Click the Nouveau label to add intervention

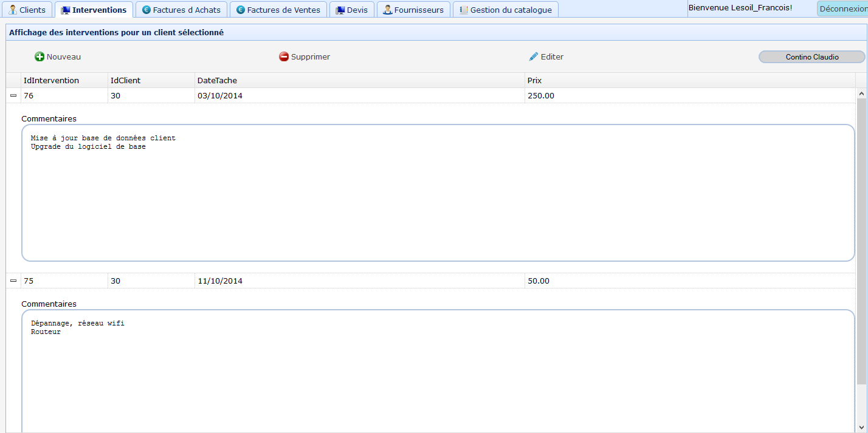click(64, 56)
